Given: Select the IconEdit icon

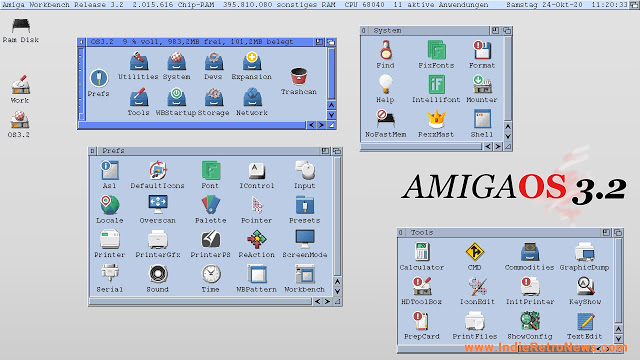Looking at the screenshot, I should 477,286.
